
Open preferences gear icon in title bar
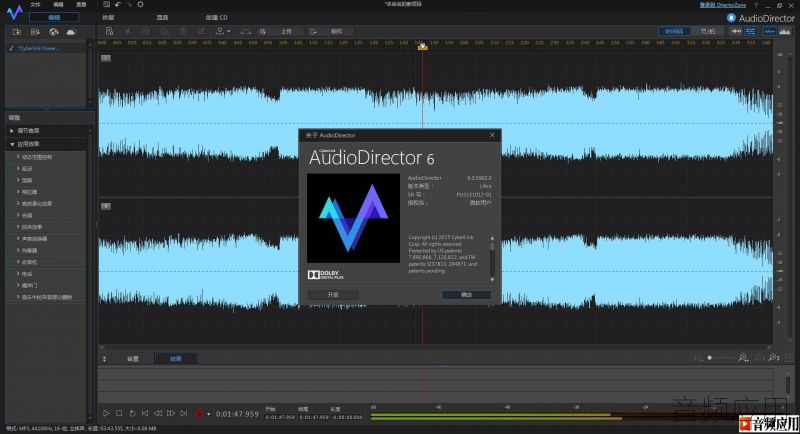click(x=140, y=5)
